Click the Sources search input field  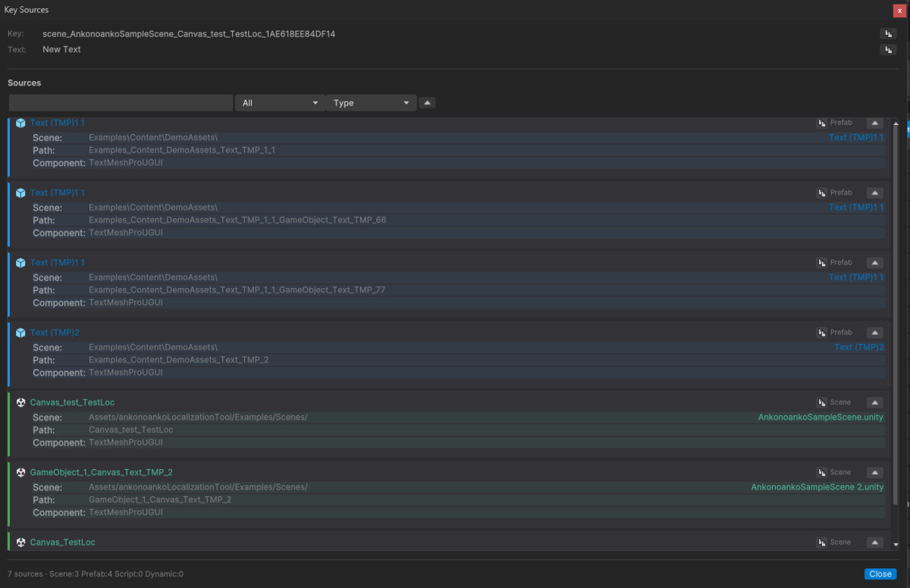click(x=121, y=103)
